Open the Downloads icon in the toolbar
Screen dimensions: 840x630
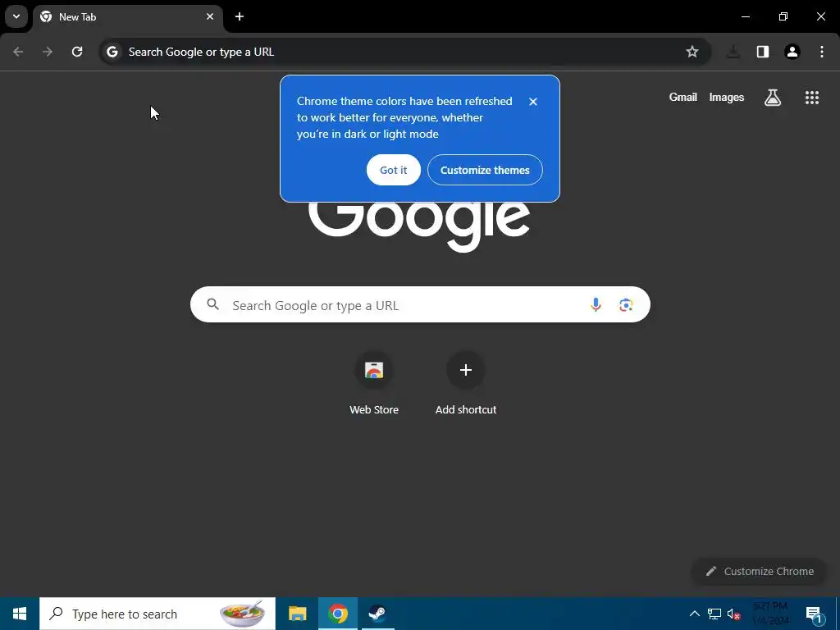pyautogui.click(x=733, y=52)
